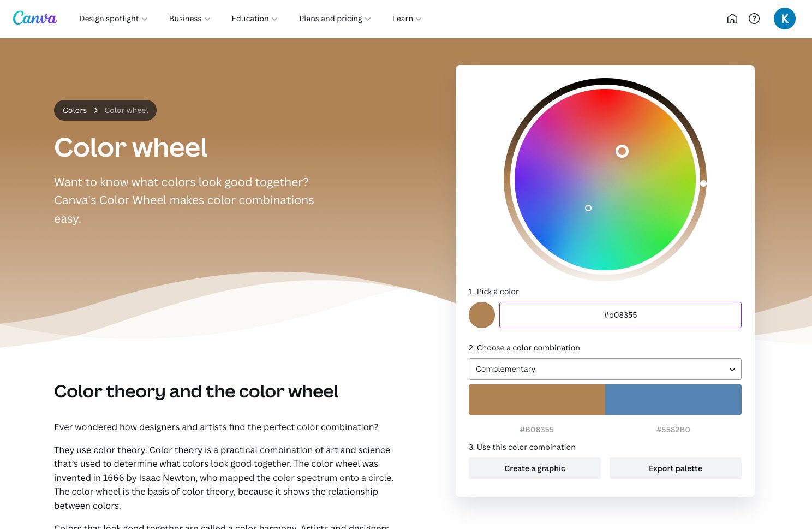
Task: Open the Learn menu
Action: 407,19
